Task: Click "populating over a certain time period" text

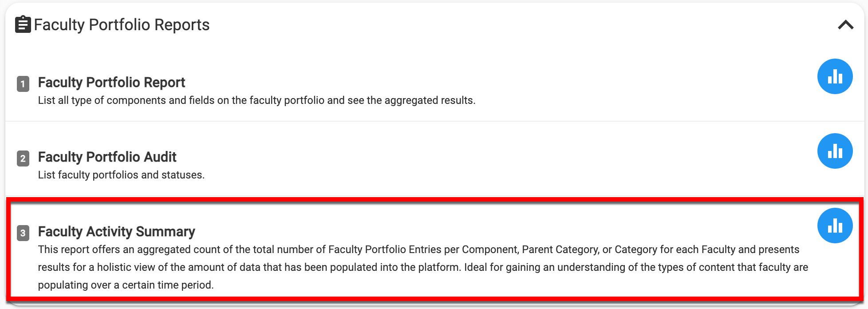Action: (126, 285)
